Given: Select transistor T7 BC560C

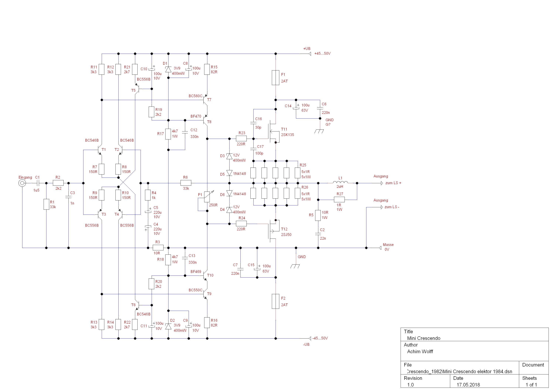Looking at the screenshot, I should click(x=205, y=100).
